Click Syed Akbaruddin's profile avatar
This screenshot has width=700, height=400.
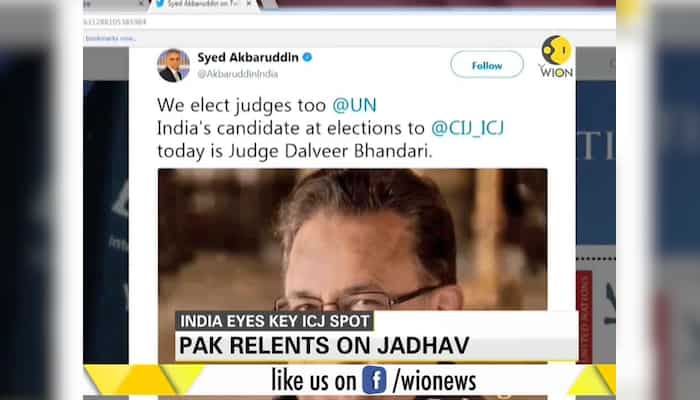click(173, 66)
